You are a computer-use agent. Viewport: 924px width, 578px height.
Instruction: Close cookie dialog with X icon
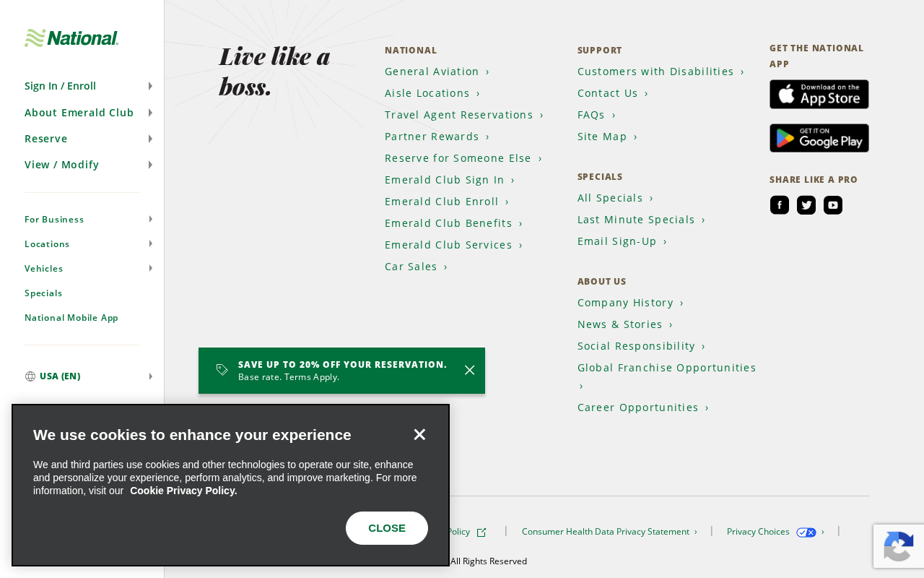tap(419, 434)
